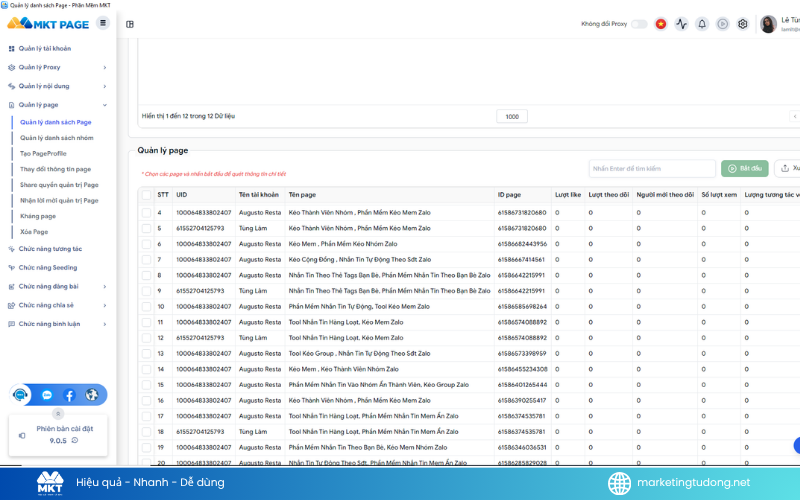Click the green Bắt đầu button
Image resolution: width=800 pixels, height=500 pixels.
[744, 168]
